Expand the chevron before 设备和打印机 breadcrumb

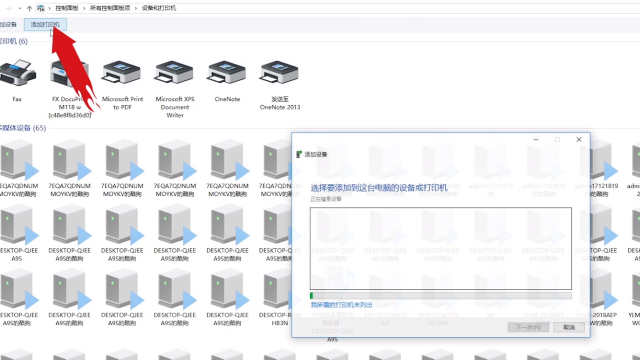(136, 8)
